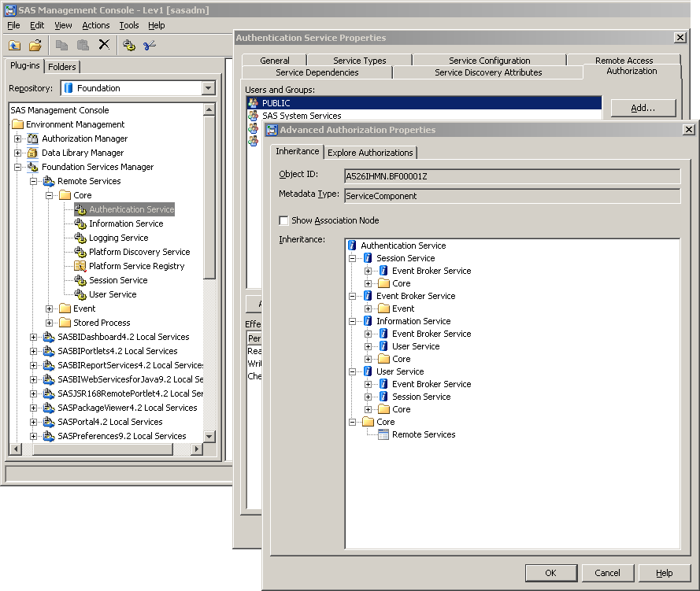Click the Object ID field
The height and width of the screenshot is (591, 700).
coord(512,176)
